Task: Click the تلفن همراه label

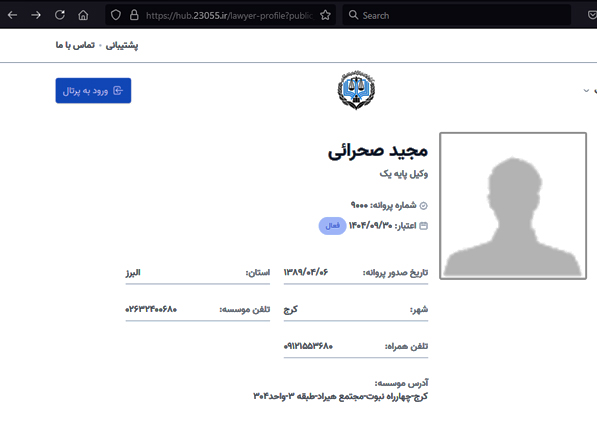Action: click(x=406, y=346)
